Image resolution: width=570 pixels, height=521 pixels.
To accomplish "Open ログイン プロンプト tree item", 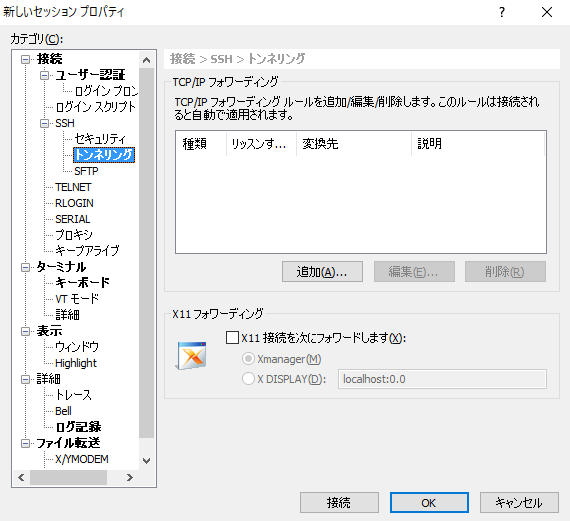I will [106, 91].
